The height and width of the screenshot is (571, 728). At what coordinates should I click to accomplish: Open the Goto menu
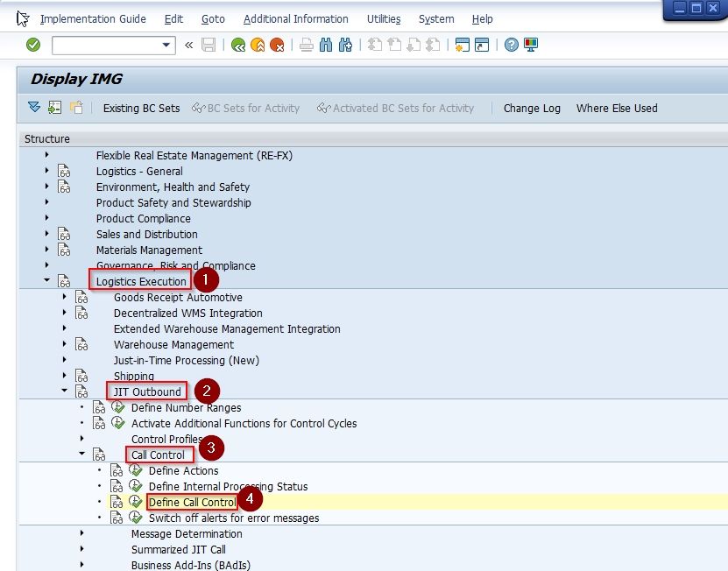(x=213, y=19)
